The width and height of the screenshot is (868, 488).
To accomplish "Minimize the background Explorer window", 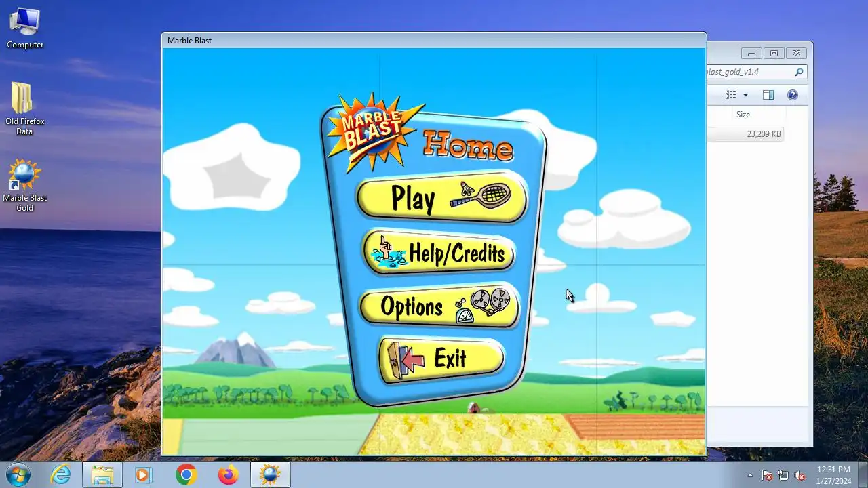I will 751,53.
